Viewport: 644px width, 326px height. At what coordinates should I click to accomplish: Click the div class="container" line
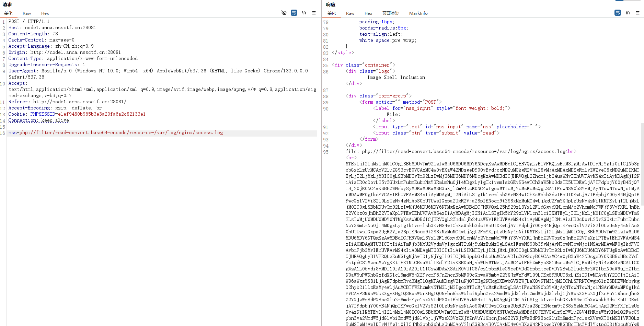click(364, 65)
